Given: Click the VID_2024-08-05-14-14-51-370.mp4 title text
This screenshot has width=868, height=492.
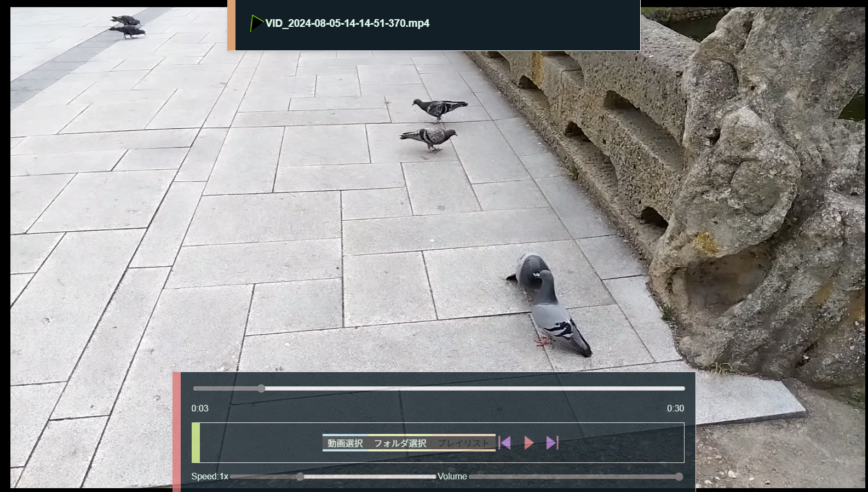Looking at the screenshot, I should click(347, 23).
